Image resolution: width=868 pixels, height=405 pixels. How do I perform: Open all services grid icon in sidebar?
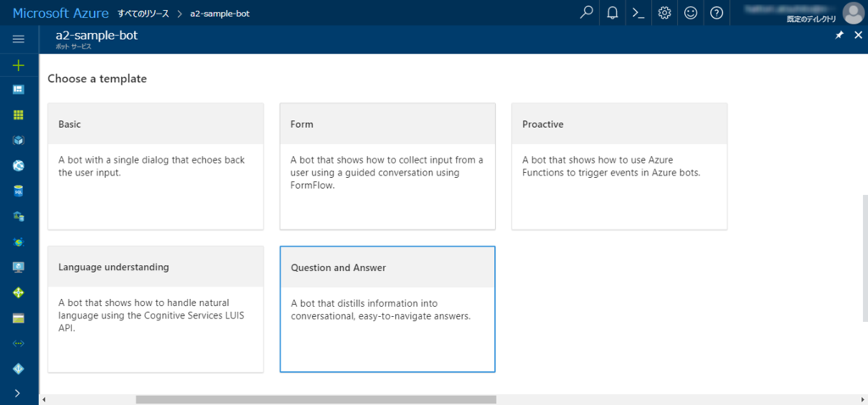click(19, 114)
